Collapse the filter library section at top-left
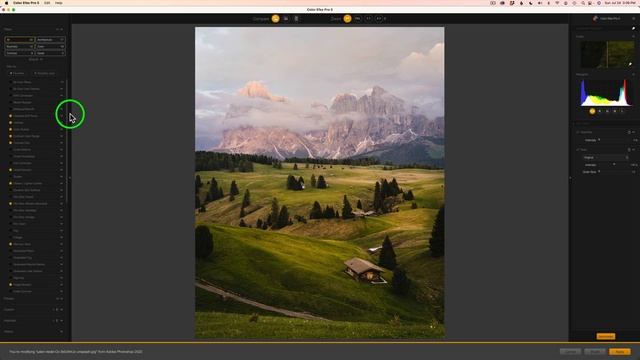 click(x=62, y=29)
